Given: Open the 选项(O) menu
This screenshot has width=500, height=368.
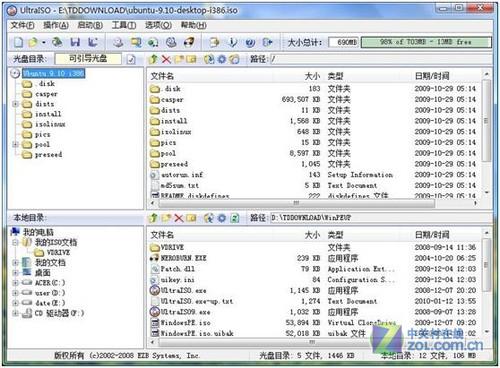Looking at the screenshot, I should [158, 25].
